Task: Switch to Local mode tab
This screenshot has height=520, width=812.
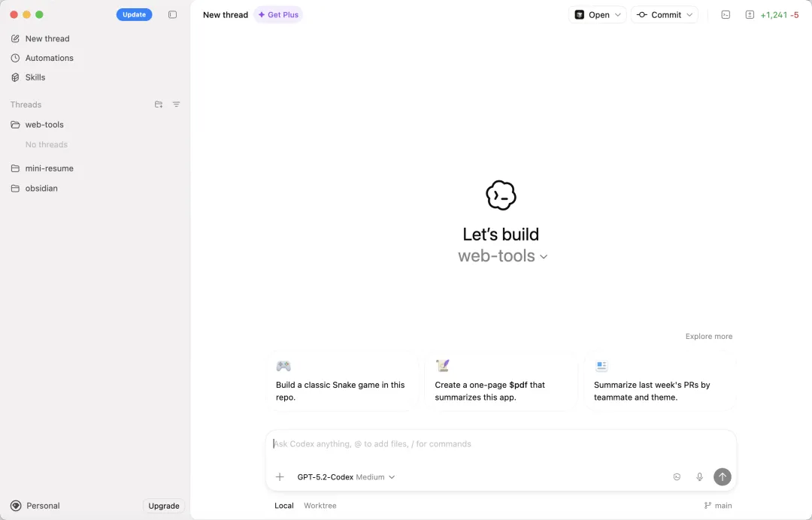Action: coord(283,506)
